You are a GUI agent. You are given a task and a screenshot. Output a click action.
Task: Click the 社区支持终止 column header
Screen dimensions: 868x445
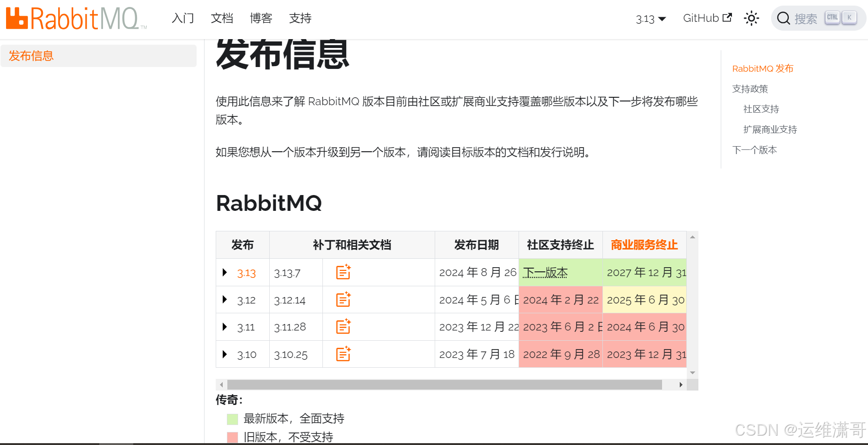click(560, 245)
